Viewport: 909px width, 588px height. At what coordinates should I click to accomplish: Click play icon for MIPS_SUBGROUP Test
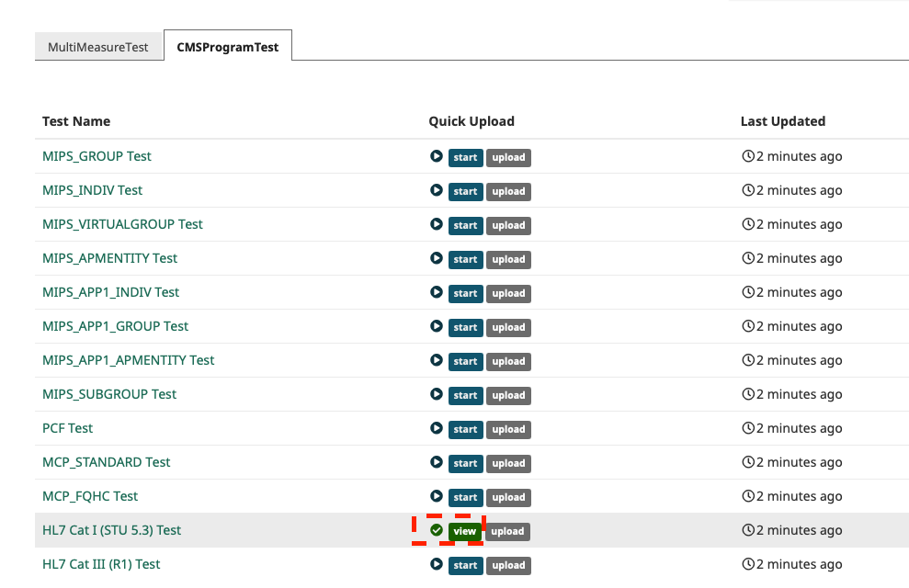pos(436,394)
